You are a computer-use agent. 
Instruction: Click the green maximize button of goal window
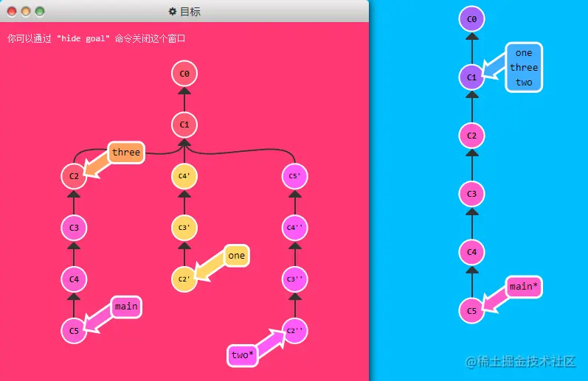tap(40, 12)
